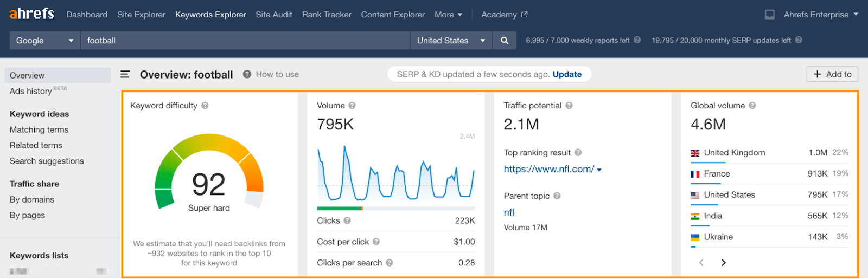Open Search suggestions
Image resolution: width=868 pixels, height=279 pixels.
47,161
